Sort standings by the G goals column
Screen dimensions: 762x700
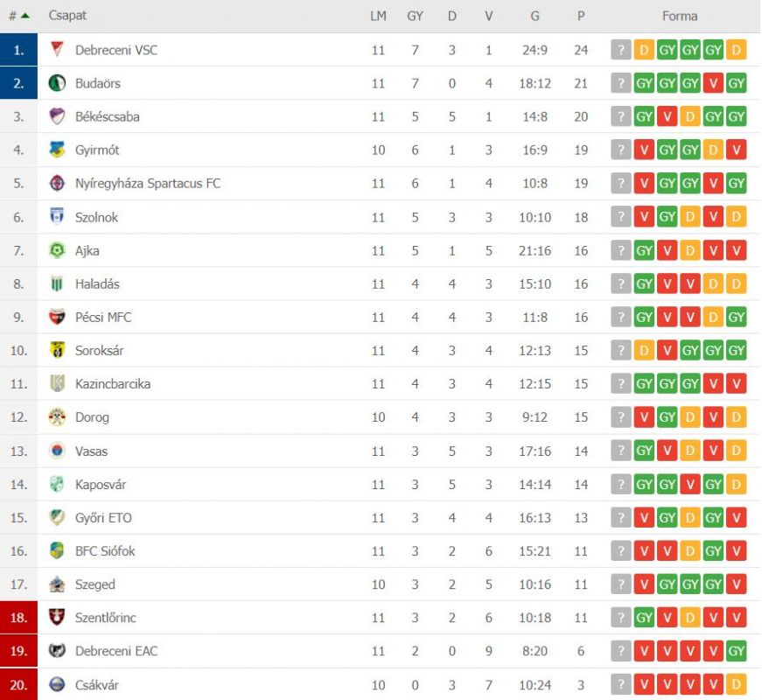pyautogui.click(x=535, y=16)
